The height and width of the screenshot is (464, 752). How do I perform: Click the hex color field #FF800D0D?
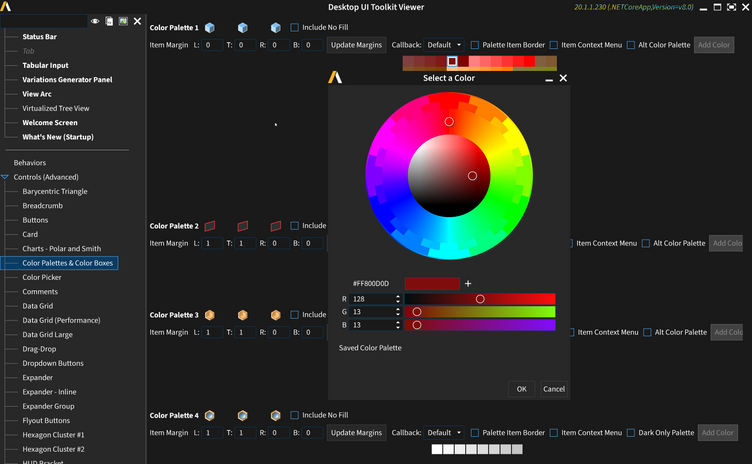[371, 284]
